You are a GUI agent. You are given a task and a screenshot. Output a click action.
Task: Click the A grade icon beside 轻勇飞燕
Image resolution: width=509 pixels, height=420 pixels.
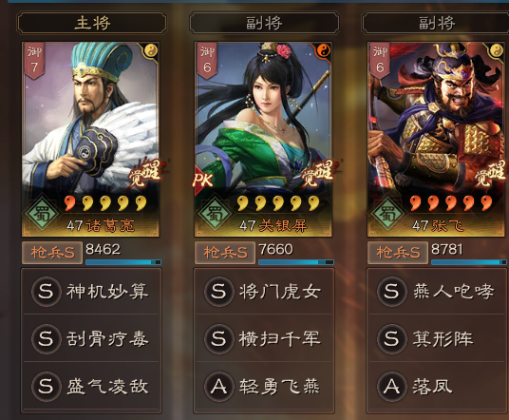coord(218,387)
